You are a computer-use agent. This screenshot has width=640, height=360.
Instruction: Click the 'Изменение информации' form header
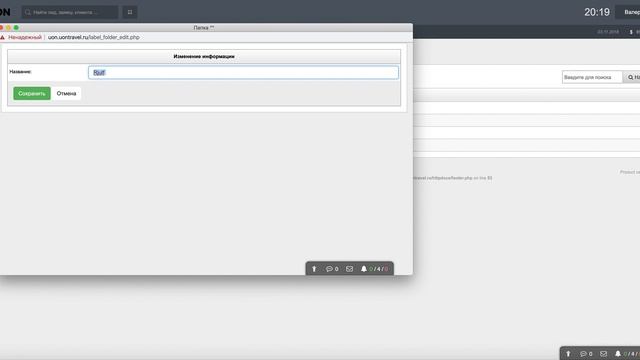204,56
